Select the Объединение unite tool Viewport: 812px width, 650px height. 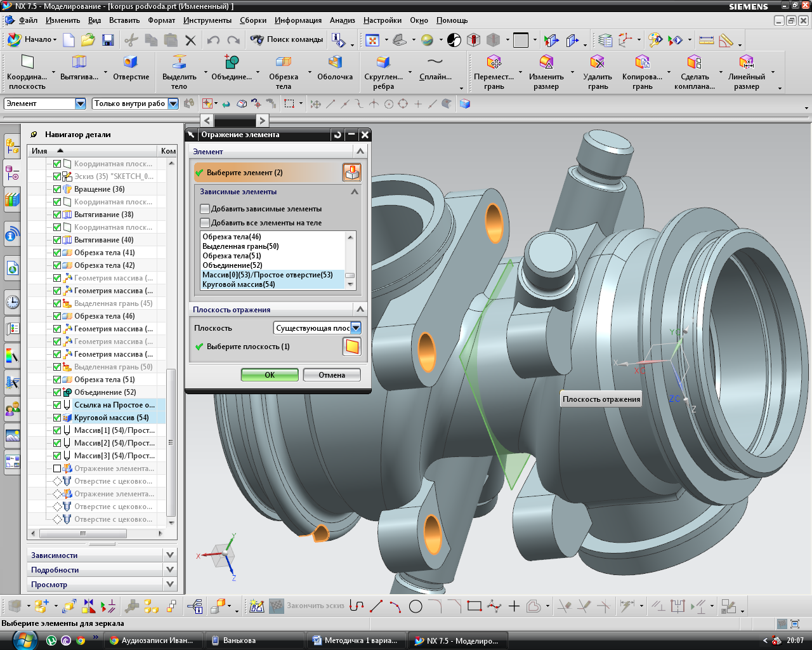(x=232, y=68)
